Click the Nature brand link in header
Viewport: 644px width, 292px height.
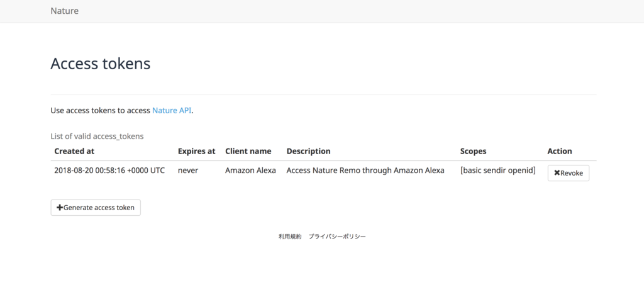pos(64,11)
